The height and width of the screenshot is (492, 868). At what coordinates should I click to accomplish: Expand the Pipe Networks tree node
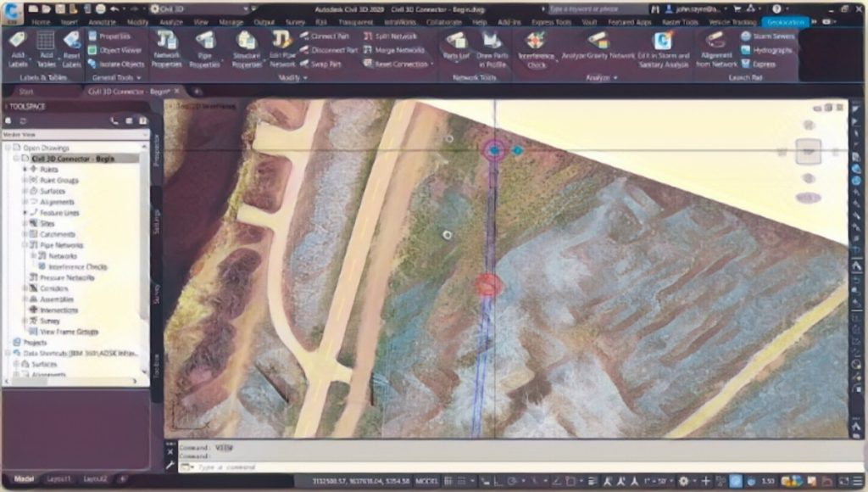pos(26,245)
